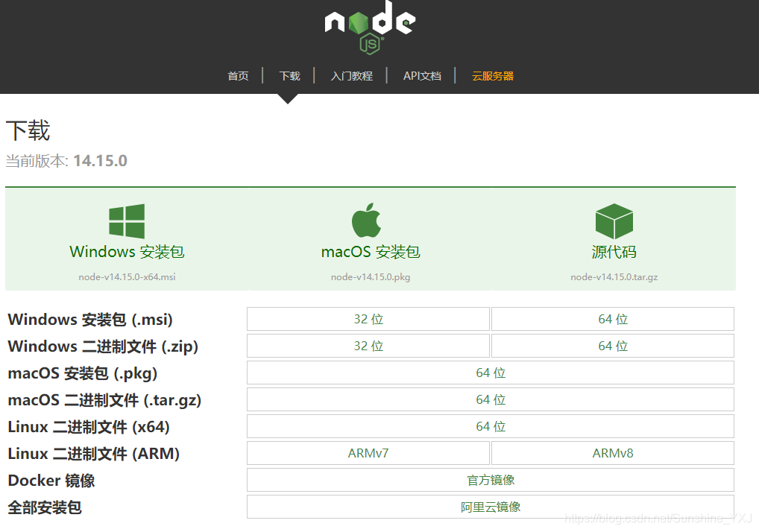The width and height of the screenshot is (759, 532).
Task: Click the Linux 二进制文件 (ARM) row label
Action: (x=94, y=454)
